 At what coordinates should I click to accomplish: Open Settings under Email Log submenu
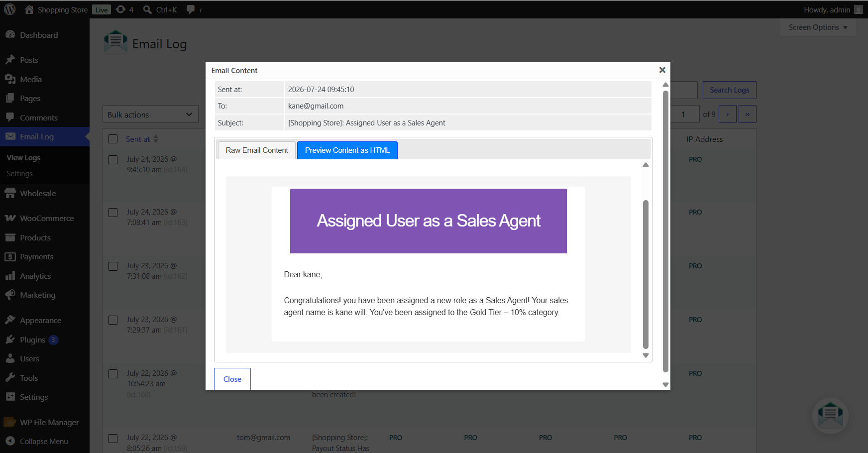click(x=19, y=174)
